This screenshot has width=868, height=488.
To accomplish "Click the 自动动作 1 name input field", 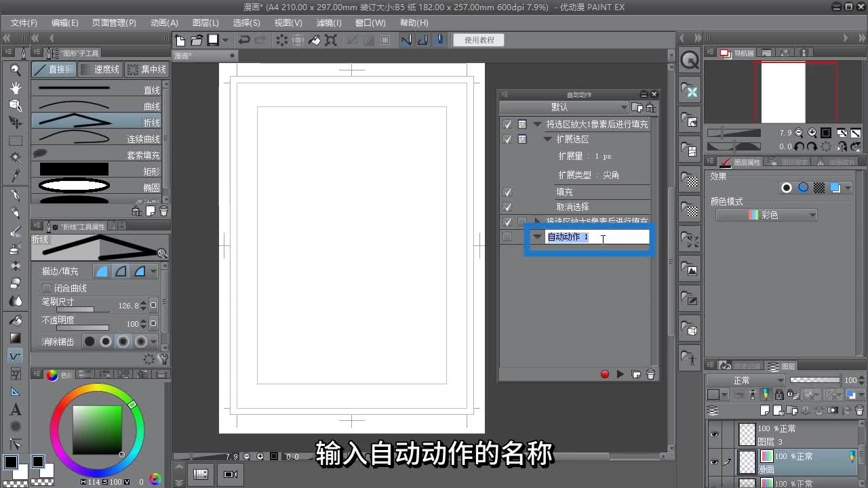I will click(597, 237).
